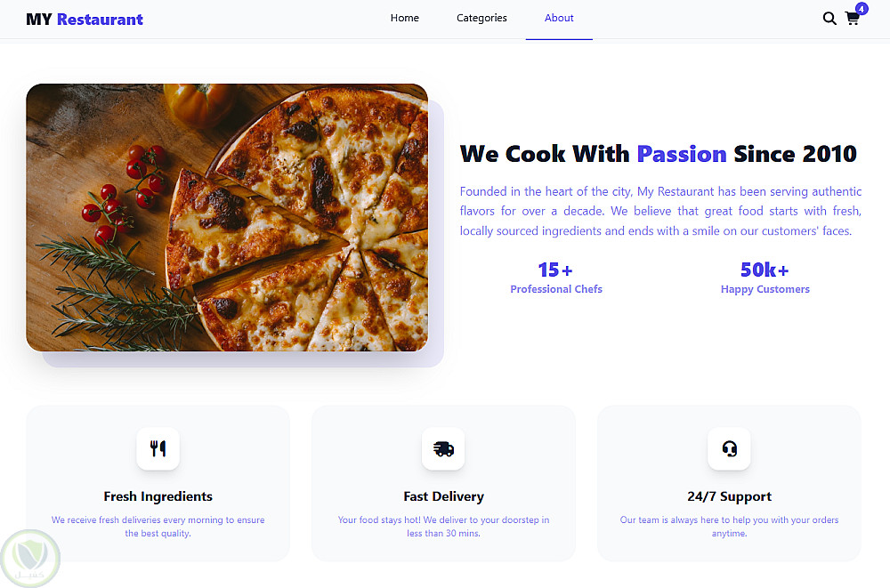Click the Fresh Ingredients card title
This screenshot has height=588, width=890.
pyautogui.click(x=158, y=496)
